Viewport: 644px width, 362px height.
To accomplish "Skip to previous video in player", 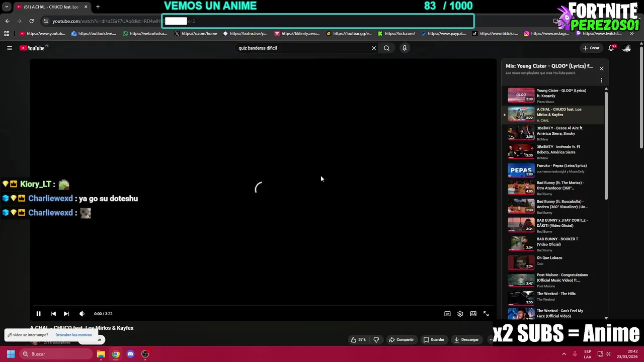I will [x=53, y=314].
